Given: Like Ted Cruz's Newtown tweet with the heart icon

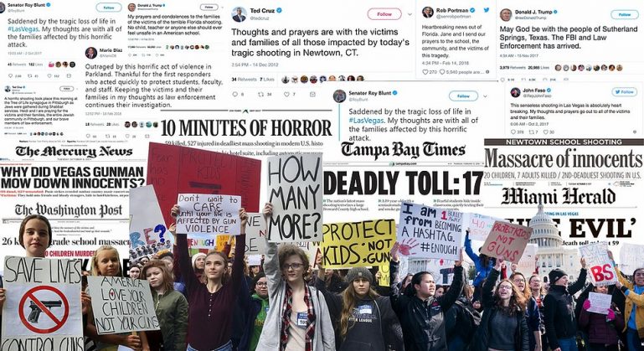Looking at the screenshot, I should [286, 95].
